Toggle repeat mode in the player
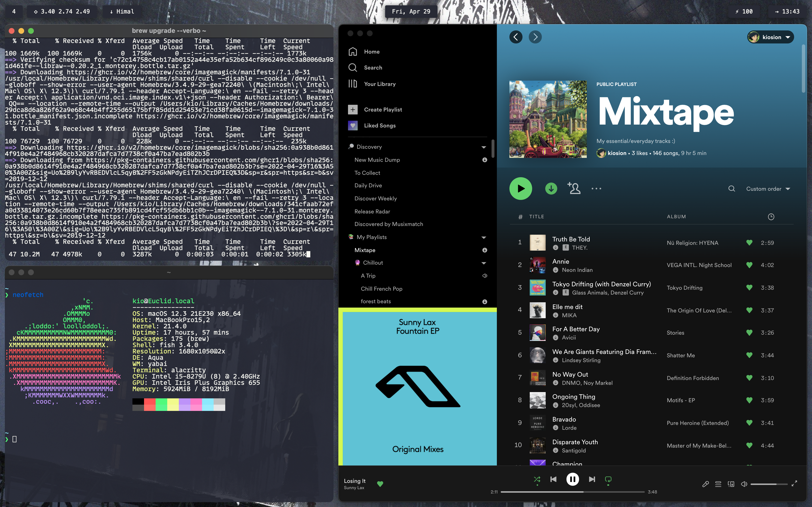This screenshot has width=812, height=507. pos(608,479)
